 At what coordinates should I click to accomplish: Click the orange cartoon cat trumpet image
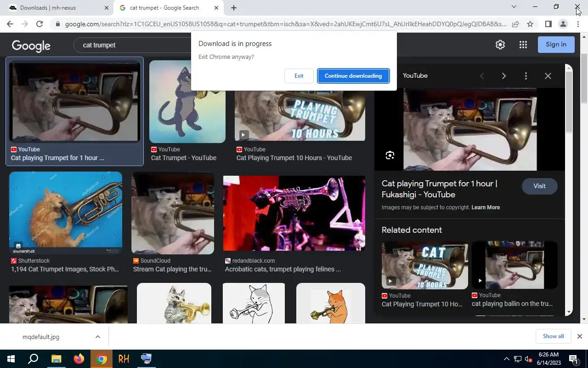pyautogui.click(x=331, y=303)
